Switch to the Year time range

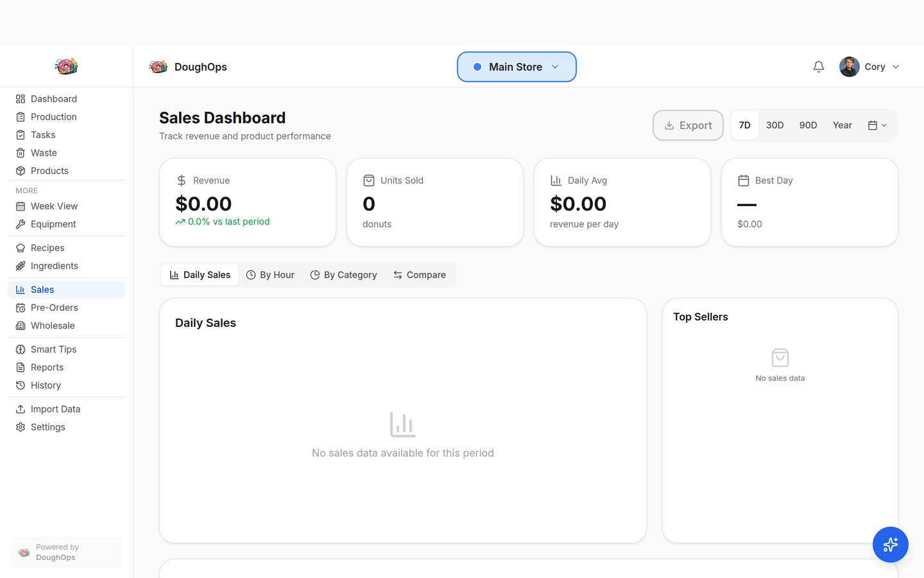842,125
